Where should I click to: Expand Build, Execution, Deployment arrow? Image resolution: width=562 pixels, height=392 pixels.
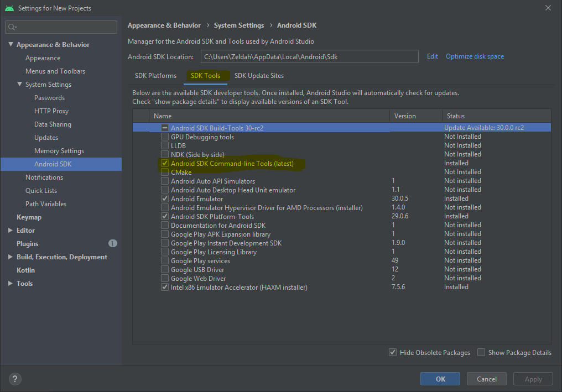tap(11, 257)
